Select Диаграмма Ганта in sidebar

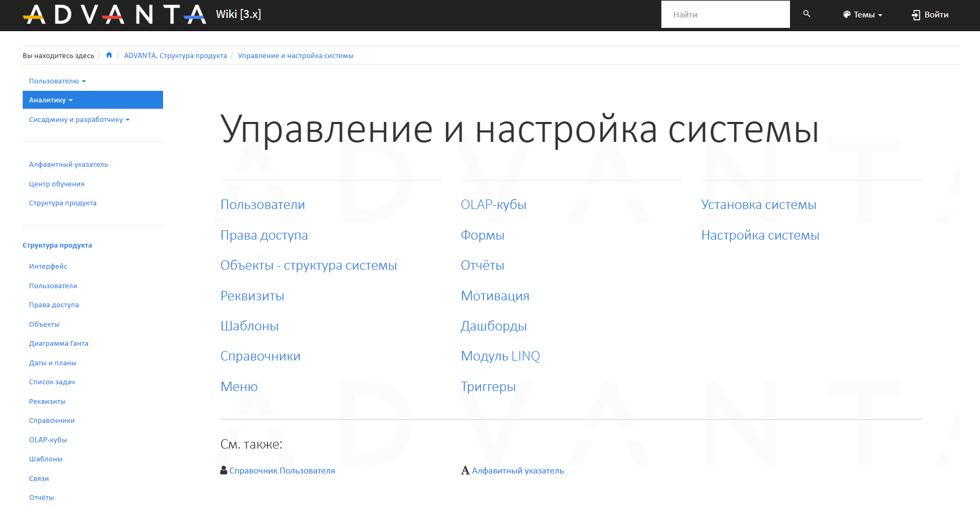[59, 344]
